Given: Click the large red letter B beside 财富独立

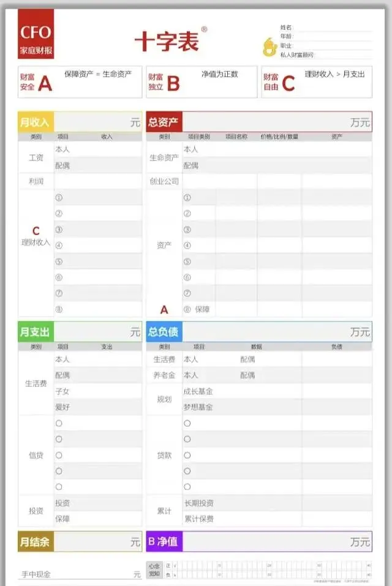Looking at the screenshot, I should pos(173,83).
